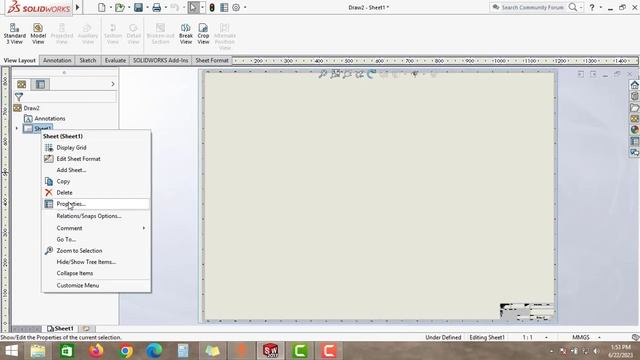Open the New document dropdown arrow
The image size is (640, 360).
[111, 7]
